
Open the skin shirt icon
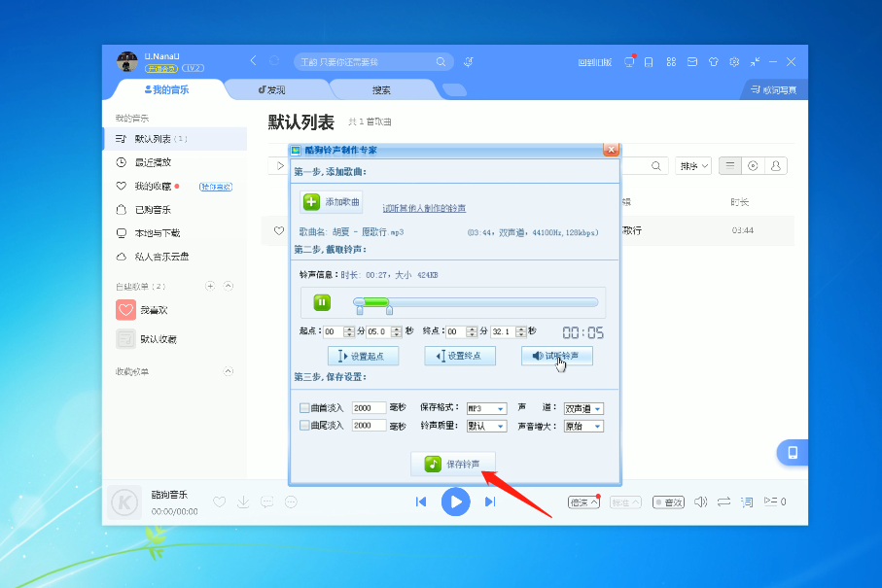coord(713,62)
